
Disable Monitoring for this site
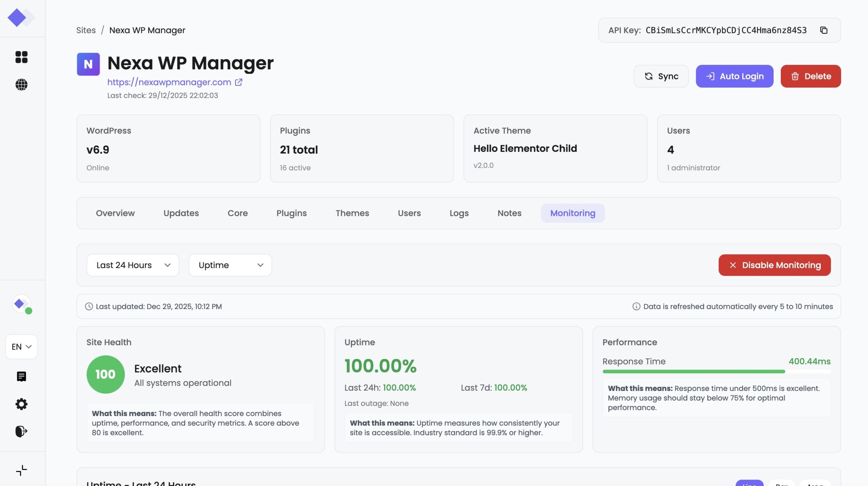click(774, 265)
